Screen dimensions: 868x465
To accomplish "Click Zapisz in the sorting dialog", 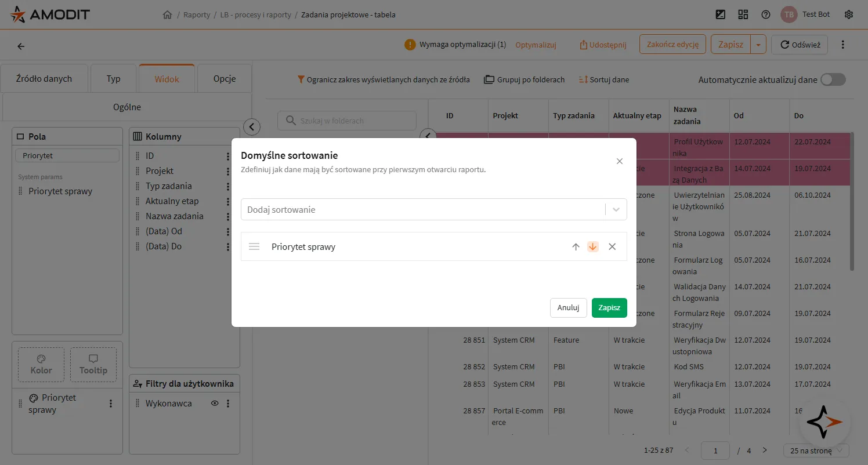I will [x=609, y=308].
